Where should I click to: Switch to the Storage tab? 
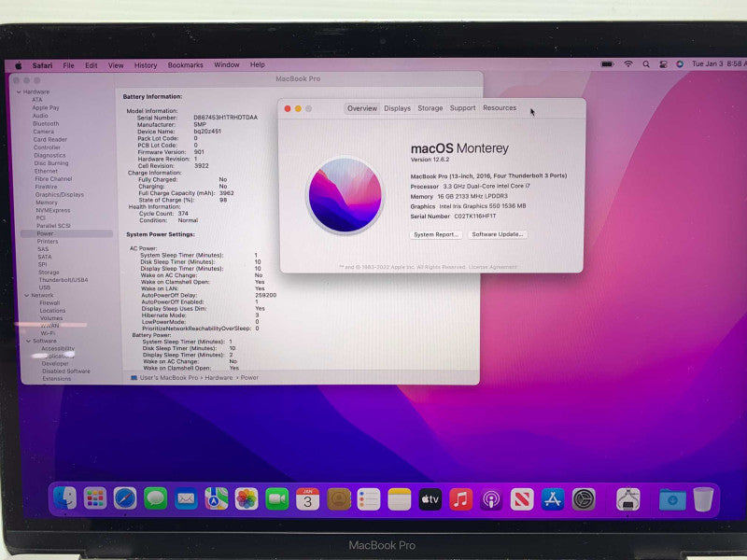(430, 108)
